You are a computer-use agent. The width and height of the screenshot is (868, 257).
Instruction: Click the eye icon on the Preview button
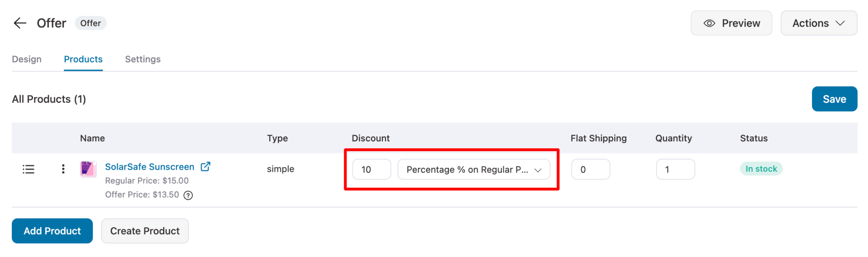(709, 23)
